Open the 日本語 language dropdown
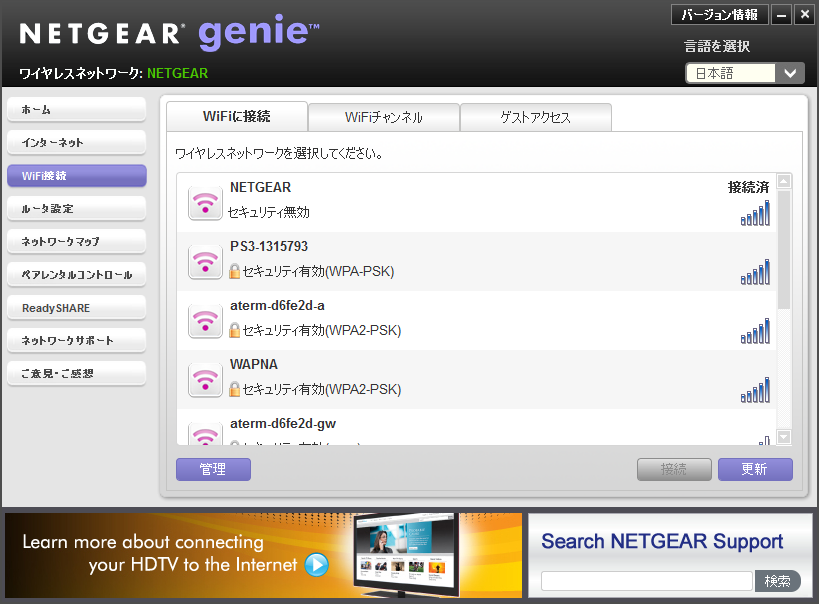Viewport: 819px width, 604px height. click(744, 73)
